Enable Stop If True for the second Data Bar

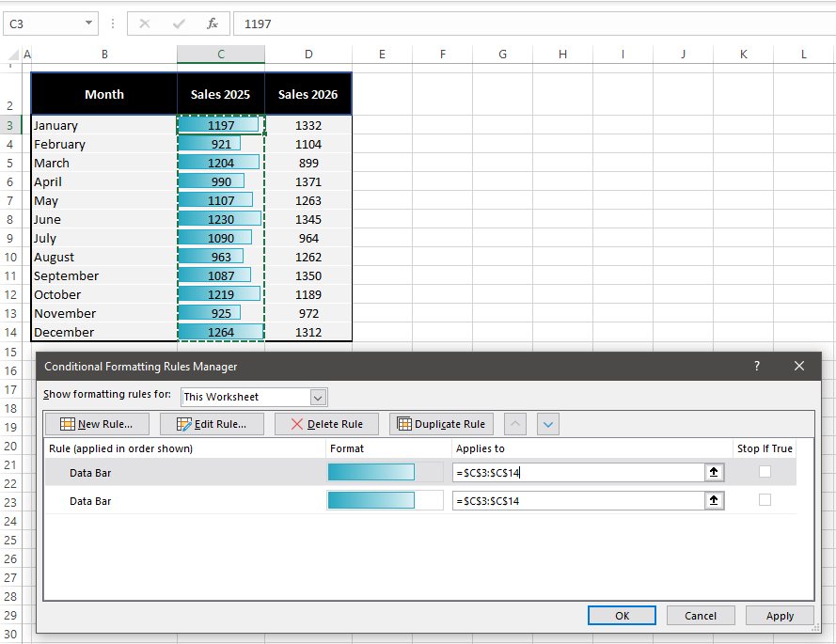765,501
